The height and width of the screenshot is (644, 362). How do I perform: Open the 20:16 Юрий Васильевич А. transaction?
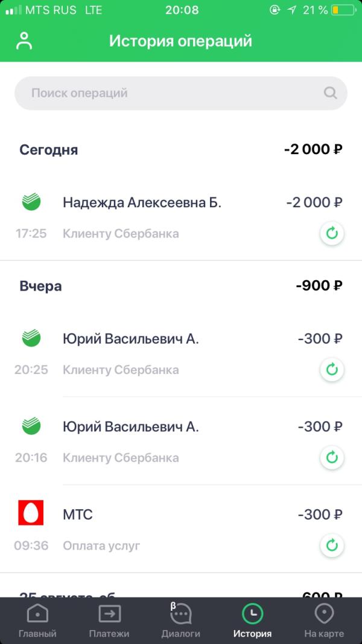(181, 442)
